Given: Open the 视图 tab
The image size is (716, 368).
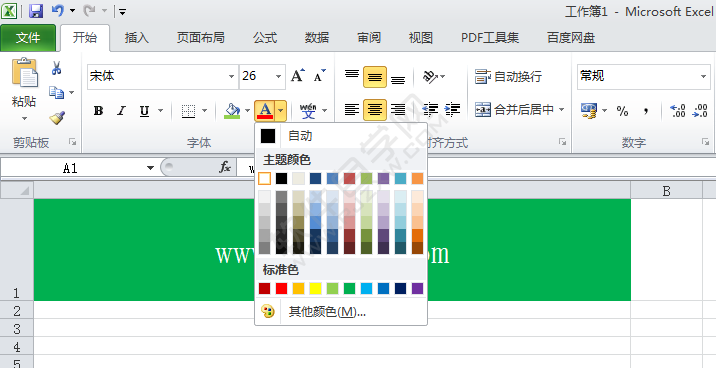Looking at the screenshot, I should 421,37.
